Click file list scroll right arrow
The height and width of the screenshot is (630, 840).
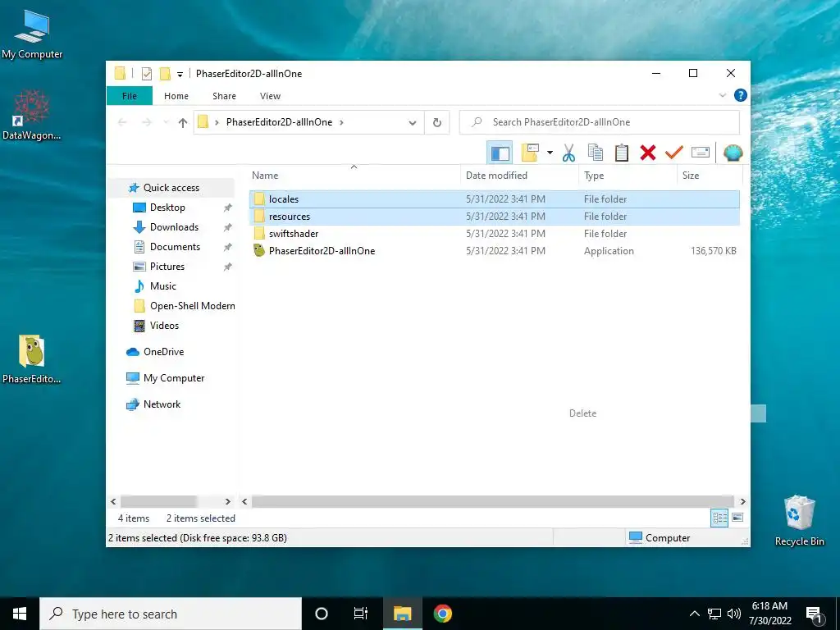742,501
